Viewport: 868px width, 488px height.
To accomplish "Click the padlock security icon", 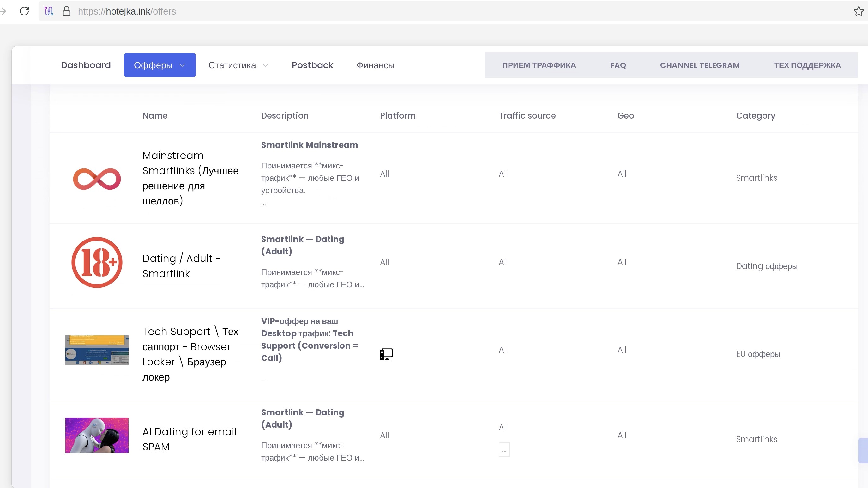I will point(67,11).
